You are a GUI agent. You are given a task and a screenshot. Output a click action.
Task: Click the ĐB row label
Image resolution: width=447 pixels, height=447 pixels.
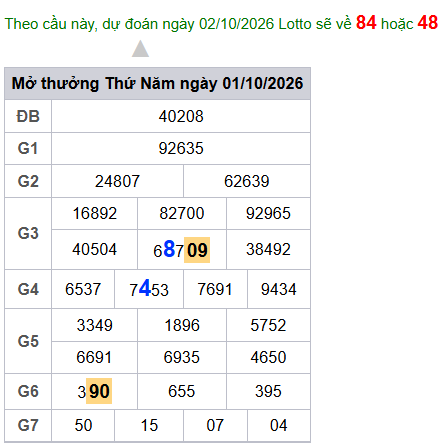tap(28, 117)
